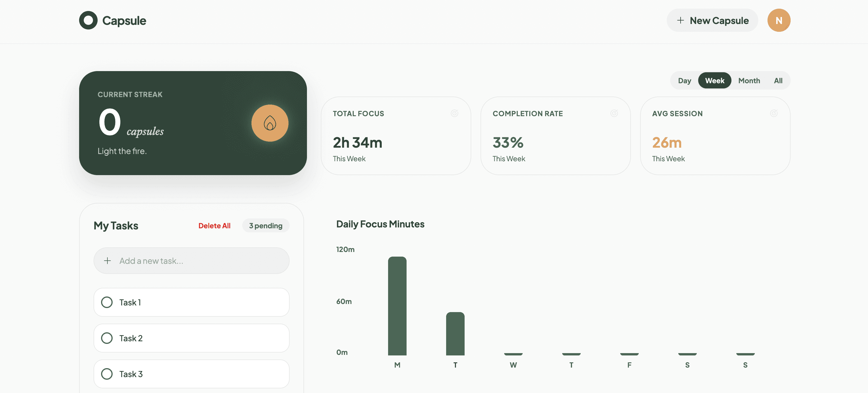This screenshot has width=868, height=393.
Task: Select the Week time range
Action: pos(714,80)
